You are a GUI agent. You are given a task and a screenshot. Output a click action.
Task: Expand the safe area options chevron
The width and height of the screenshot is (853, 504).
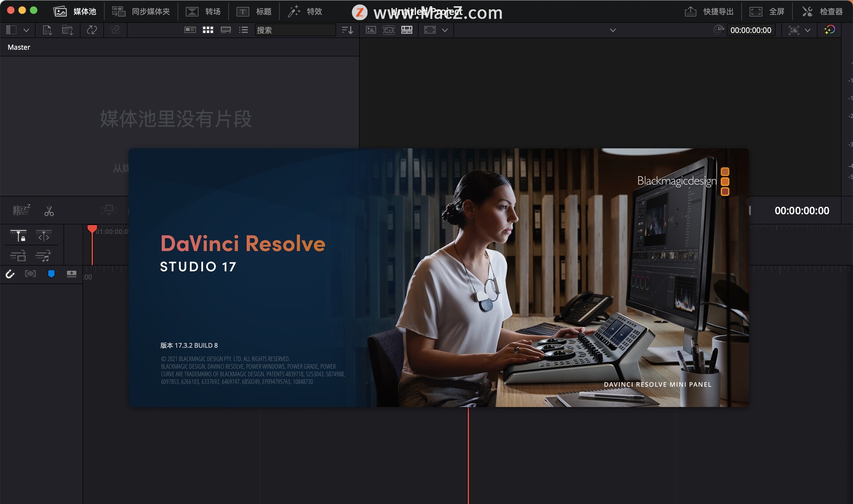pos(445,30)
